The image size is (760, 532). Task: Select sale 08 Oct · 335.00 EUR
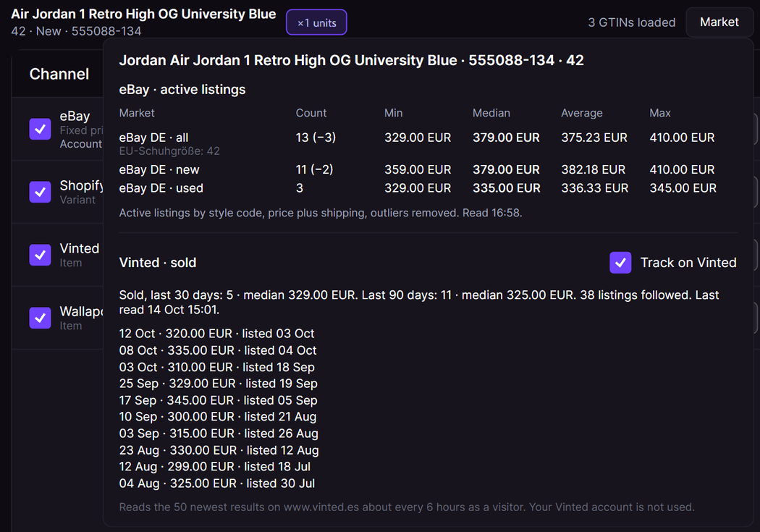tap(218, 350)
